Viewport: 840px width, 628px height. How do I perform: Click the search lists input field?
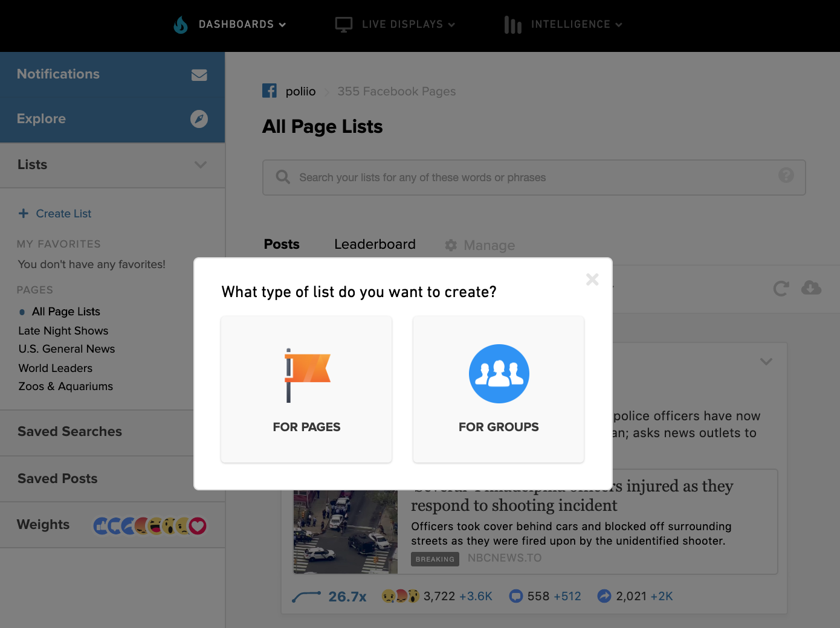tap(532, 178)
